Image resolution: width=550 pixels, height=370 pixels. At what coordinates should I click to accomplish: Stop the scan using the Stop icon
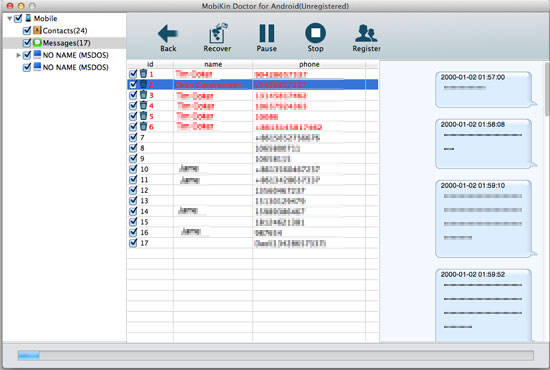pyautogui.click(x=315, y=33)
